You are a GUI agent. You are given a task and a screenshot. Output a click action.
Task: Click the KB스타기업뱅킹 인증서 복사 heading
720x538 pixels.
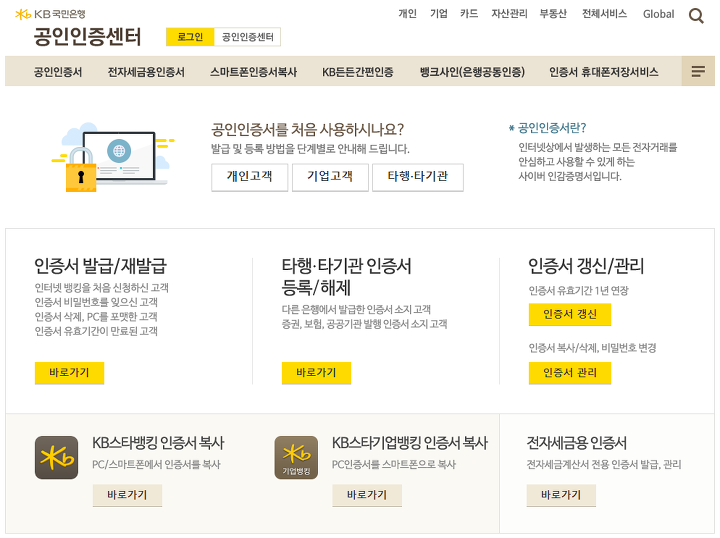pyautogui.click(x=410, y=443)
